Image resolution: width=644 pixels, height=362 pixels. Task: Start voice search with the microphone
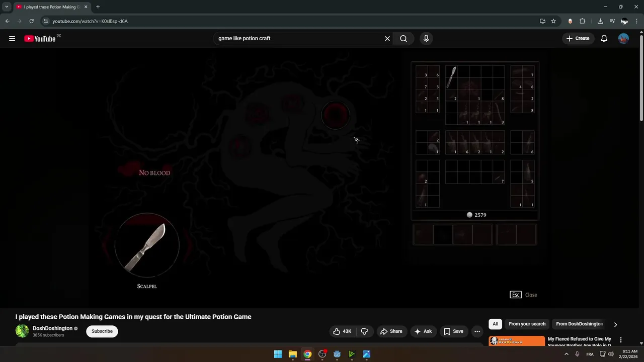(x=426, y=38)
